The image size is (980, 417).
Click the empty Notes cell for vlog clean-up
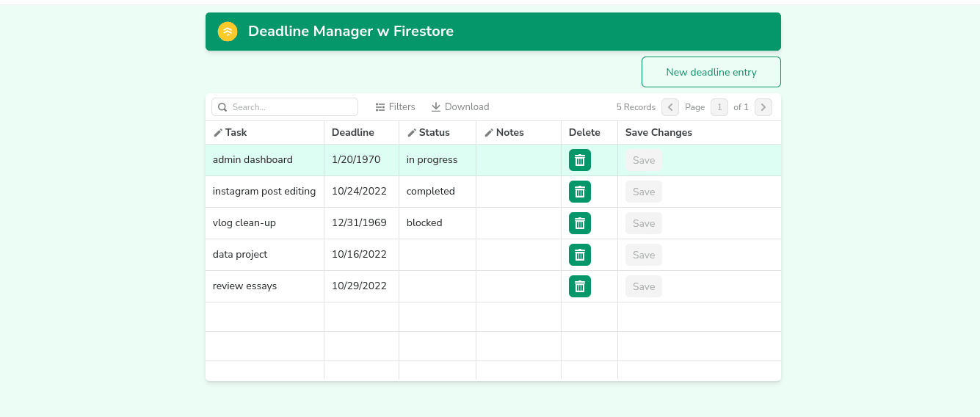pos(518,223)
